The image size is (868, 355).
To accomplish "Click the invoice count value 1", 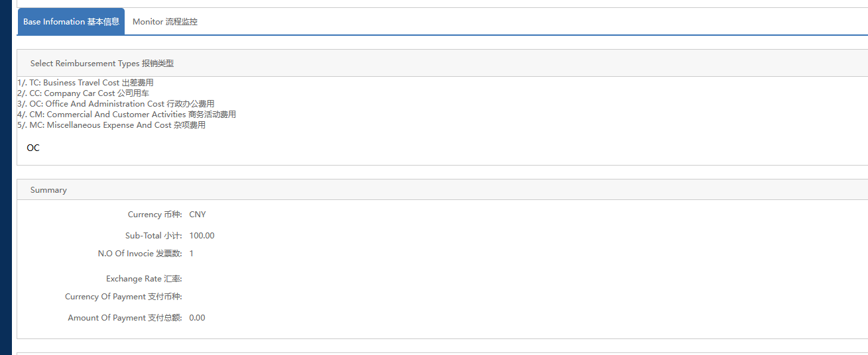I will click(x=192, y=254).
